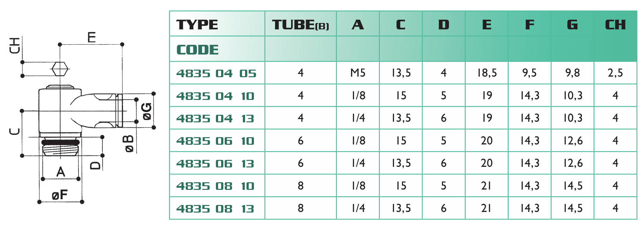This screenshot has width=644, height=228.
Task: Select product code 4835 04 05
Action: pyautogui.click(x=216, y=73)
